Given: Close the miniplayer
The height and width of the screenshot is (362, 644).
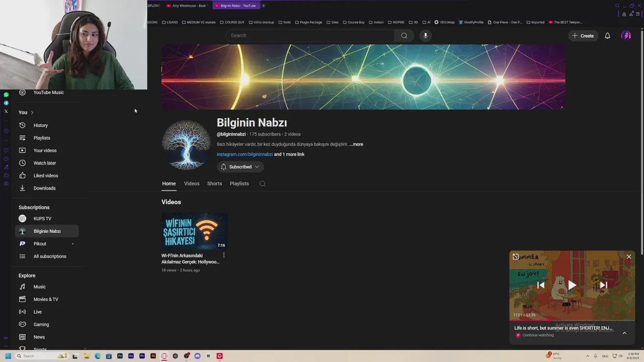Looking at the screenshot, I should pyautogui.click(x=629, y=257).
